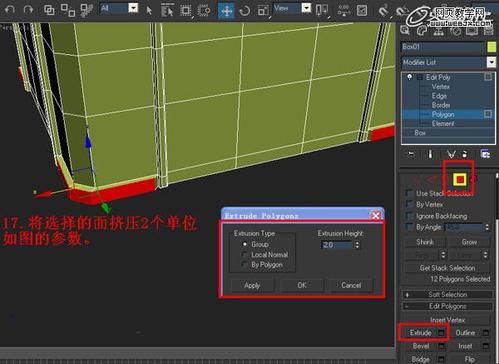Open the Modify panel tab
This screenshot has width=499, height=364.
click(422, 31)
